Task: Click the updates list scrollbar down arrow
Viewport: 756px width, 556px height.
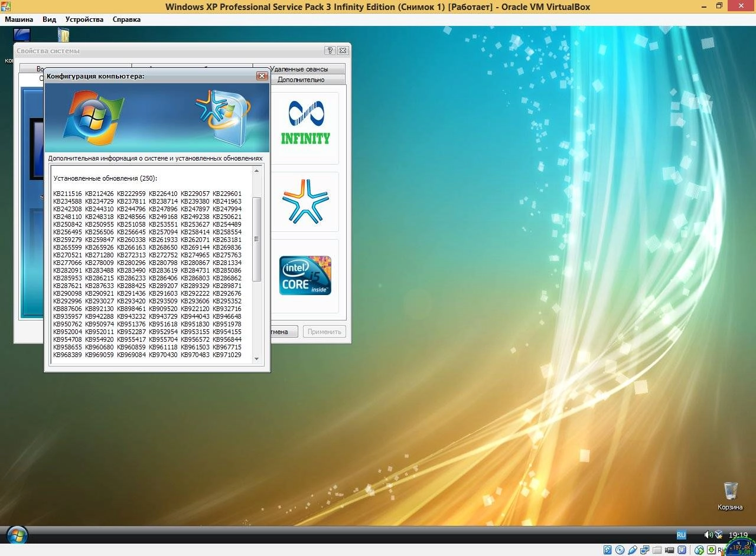Action: click(x=256, y=358)
